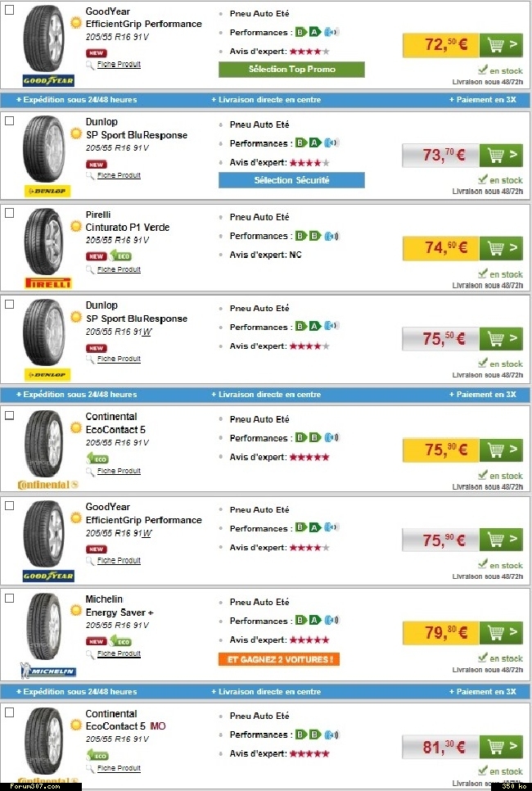The image size is (532, 791).
Task: Click the Pirelli brand logo
Action: click(x=48, y=282)
